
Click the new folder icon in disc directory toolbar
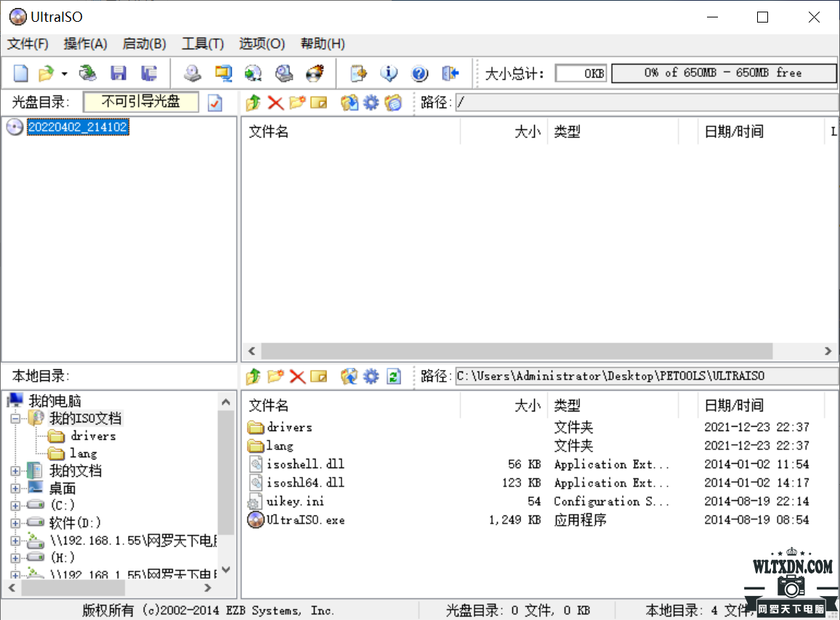pos(297,102)
